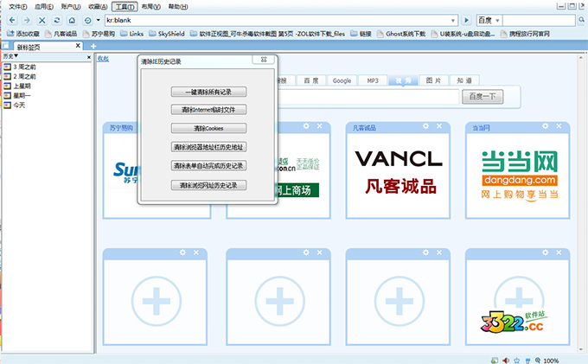588x364 pixels.
Task: Switch to the 图片 search tab
Action: tap(433, 80)
